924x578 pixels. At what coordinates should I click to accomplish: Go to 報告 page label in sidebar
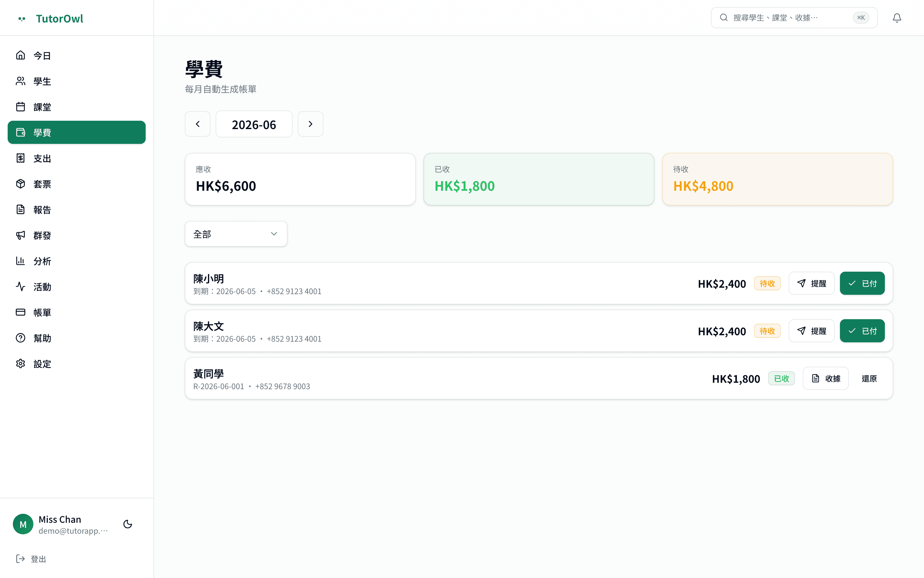click(x=42, y=210)
